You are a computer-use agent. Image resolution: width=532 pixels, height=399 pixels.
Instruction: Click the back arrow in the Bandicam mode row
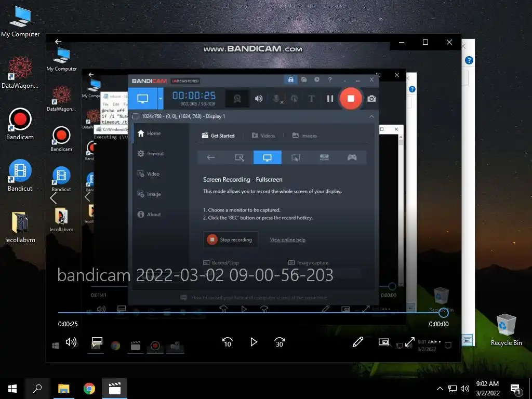211,157
